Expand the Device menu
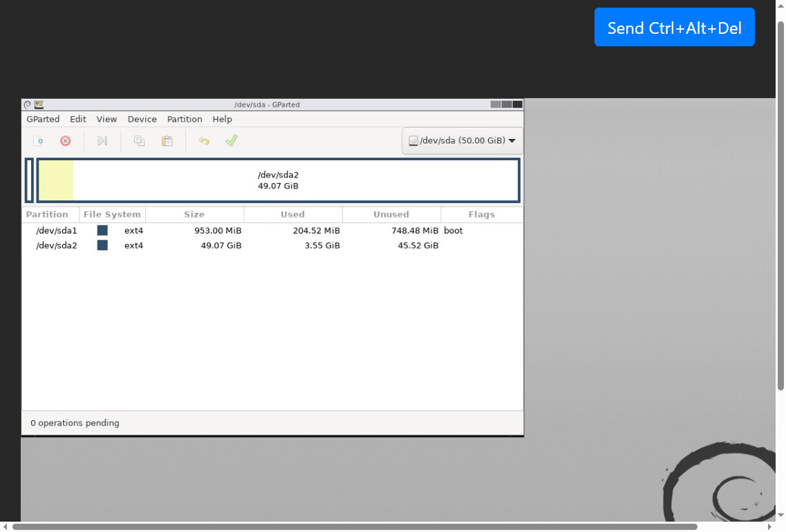The image size is (786, 532). (x=142, y=120)
